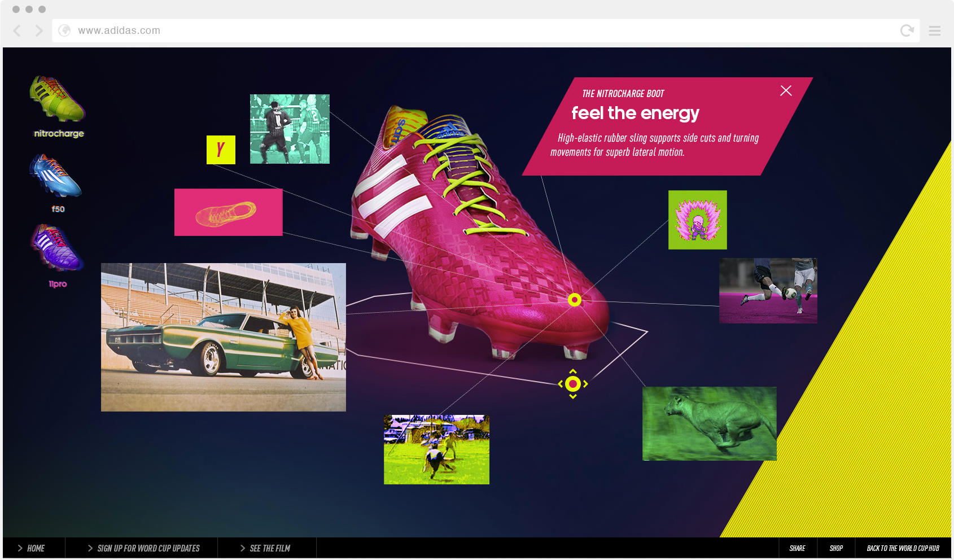
Task: Click the High-elastic rubber sling description text
Action: (x=655, y=145)
